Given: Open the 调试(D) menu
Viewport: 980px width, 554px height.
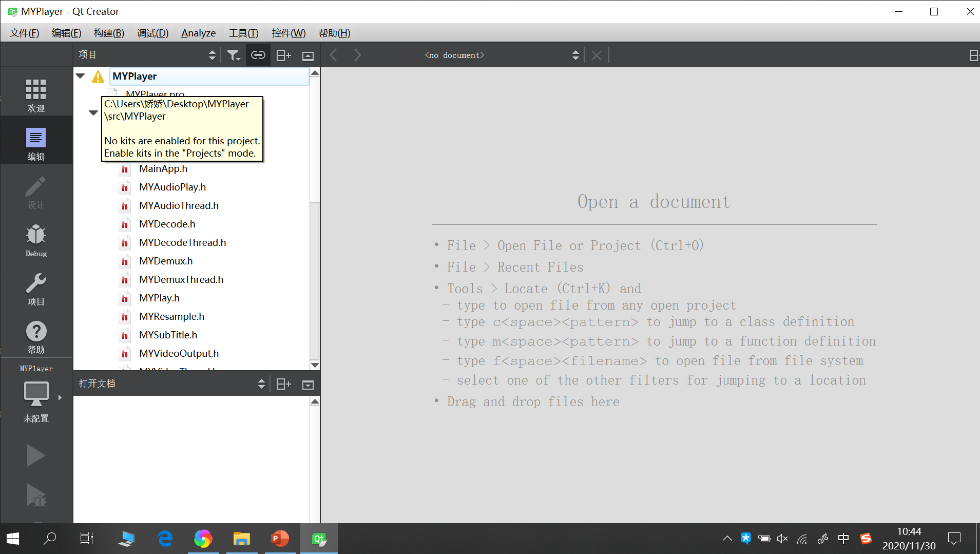Looking at the screenshot, I should [152, 33].
